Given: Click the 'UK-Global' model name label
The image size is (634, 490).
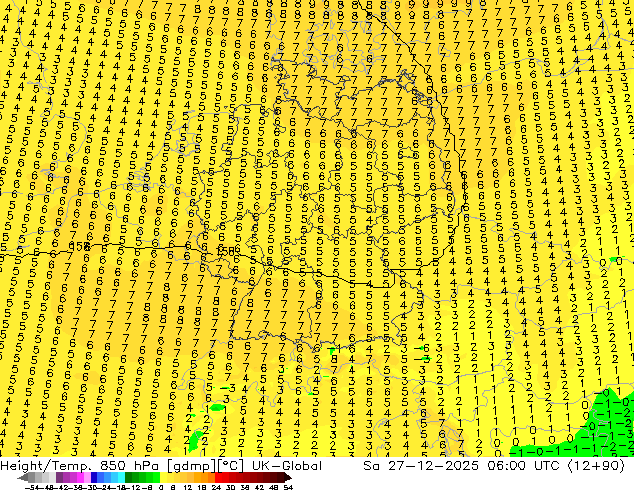Looking at the screenshot, I should pyautogui.click(x=287, y=465).
